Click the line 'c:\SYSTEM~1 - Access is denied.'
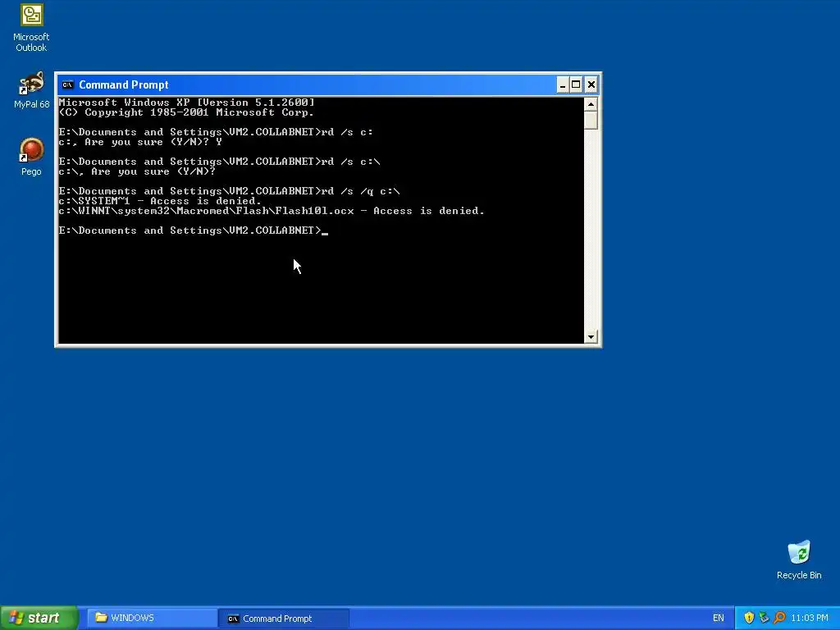840x630 pixels. 160,201
